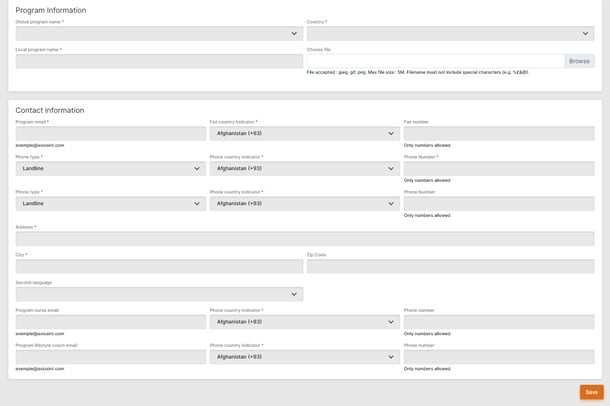The image size is (610, 406).
Task: Click the Program nurse email field
Action: [x=110, y=322]
